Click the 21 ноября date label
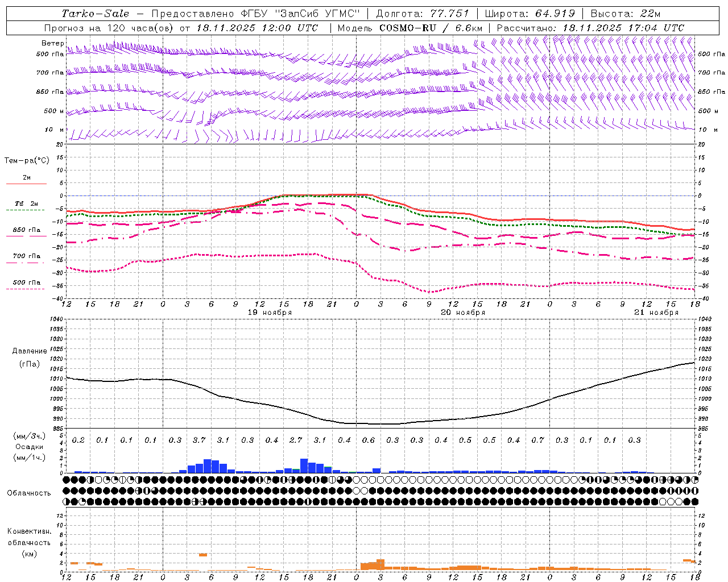 [656, 313]
